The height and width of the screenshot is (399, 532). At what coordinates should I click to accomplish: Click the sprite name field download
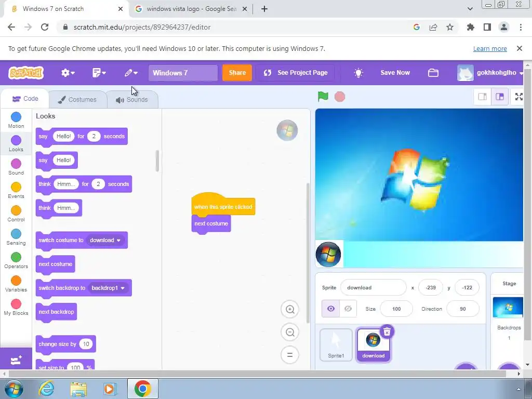[373, 288]
